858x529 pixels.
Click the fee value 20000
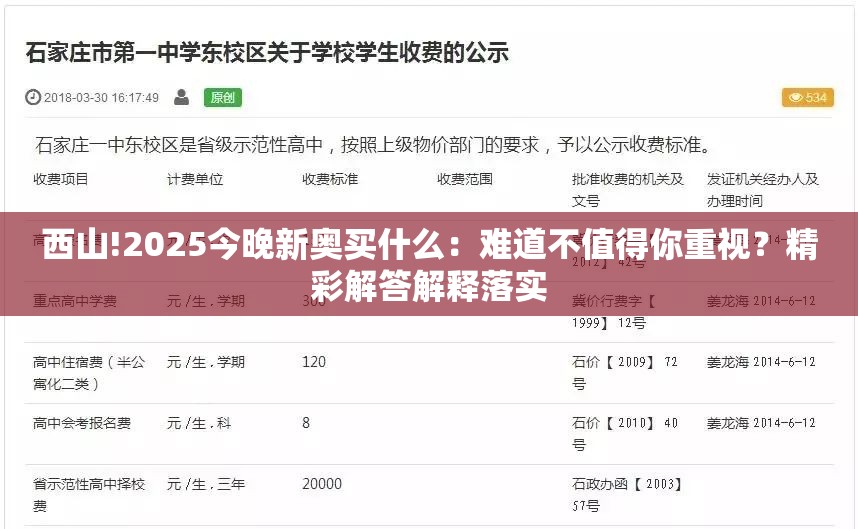[322, 484]
